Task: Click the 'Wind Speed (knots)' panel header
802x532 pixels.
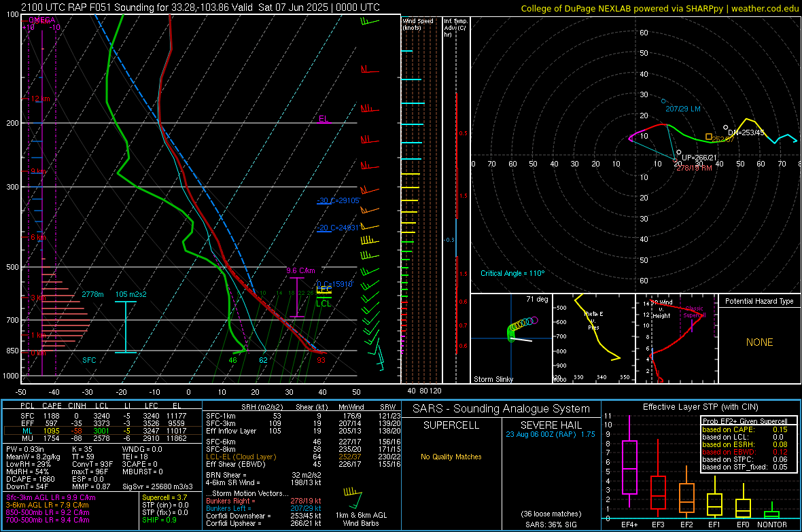Action: [x=418, y=24]
